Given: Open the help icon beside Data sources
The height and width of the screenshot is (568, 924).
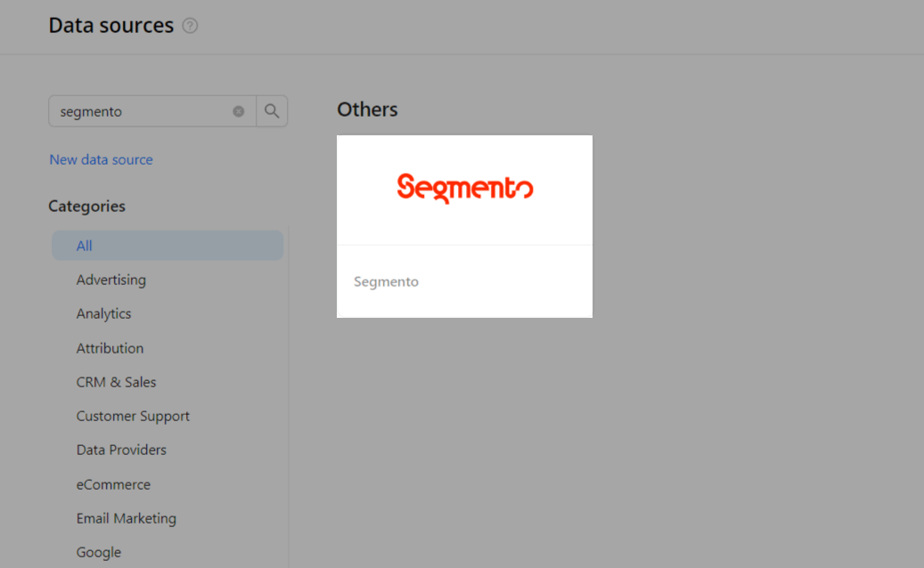Looking at the screenshot, I should coord(190,26).
